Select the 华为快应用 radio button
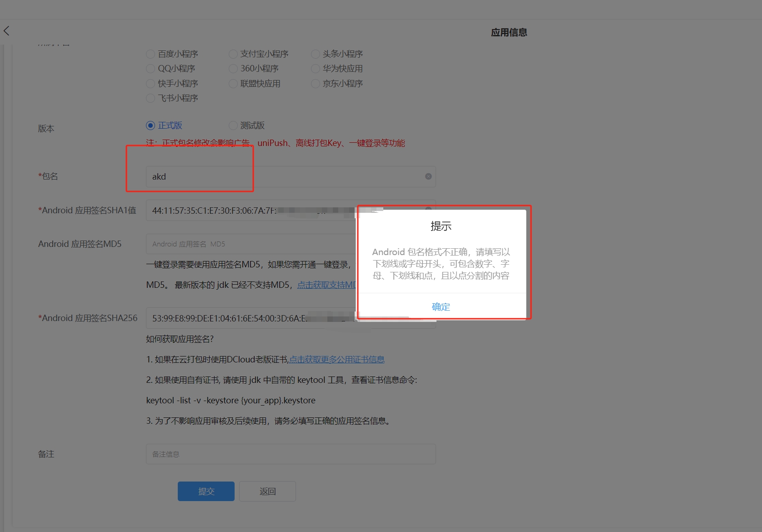The width and height of the screenshot is (762, 532). click(x=315, y=69)
